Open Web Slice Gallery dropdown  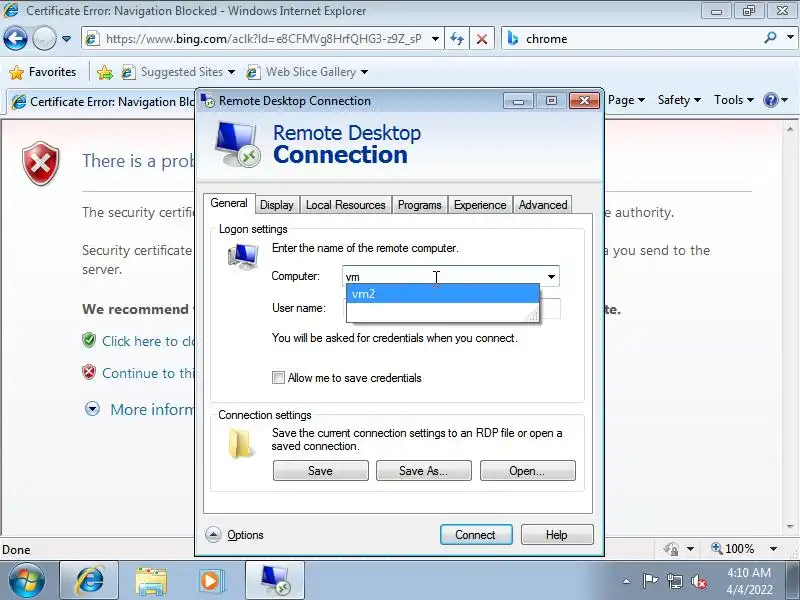[307, 72]
